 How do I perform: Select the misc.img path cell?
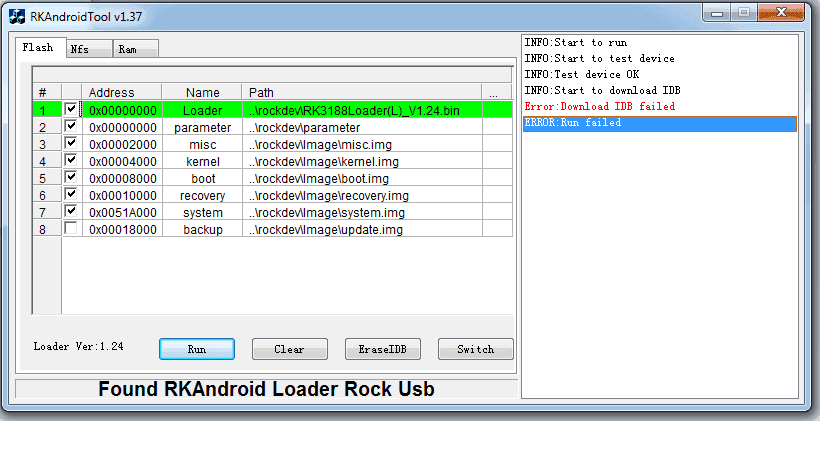point(362,144)
